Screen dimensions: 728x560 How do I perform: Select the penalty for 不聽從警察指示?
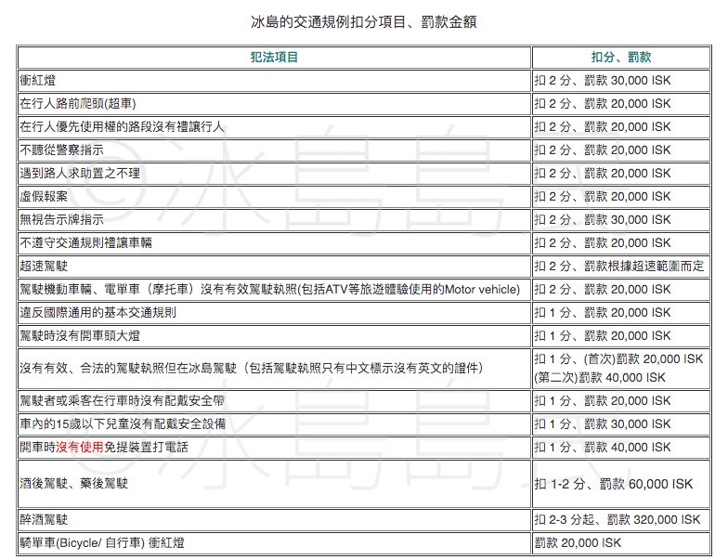pos(620,150)
